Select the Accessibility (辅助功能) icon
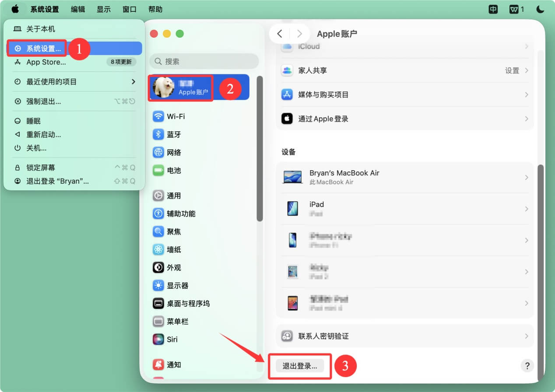555x392 pixels. (158, 213)
